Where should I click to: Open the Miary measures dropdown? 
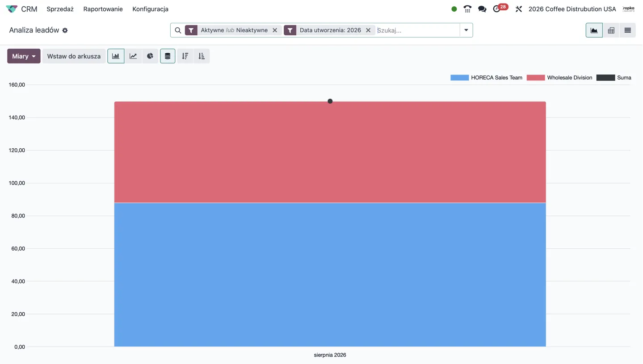[x=24, y=56]
